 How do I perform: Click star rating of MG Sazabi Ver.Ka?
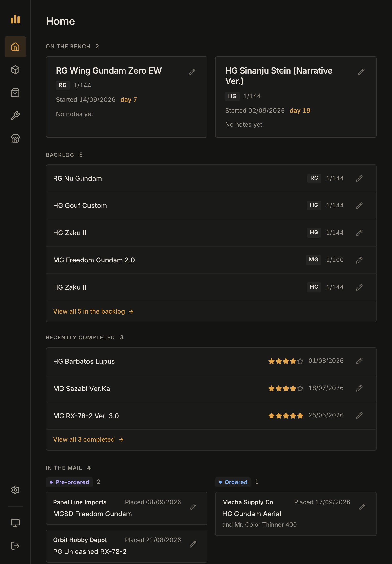[x=286, y=388]
